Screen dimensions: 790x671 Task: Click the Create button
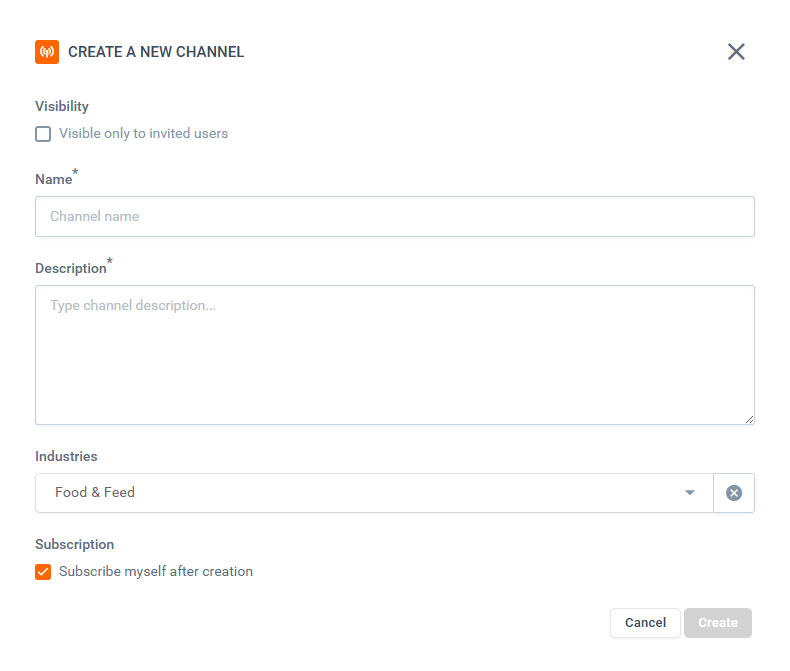(x=717, y=623)
